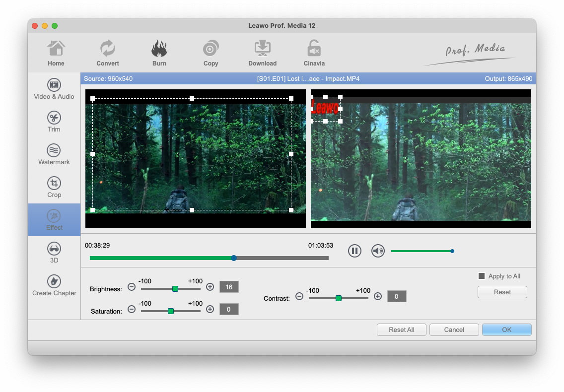Image resolution: width=564 pixels, height=392 pixels.
Task: Switch to the Crop panel
Action: (54, 187)
